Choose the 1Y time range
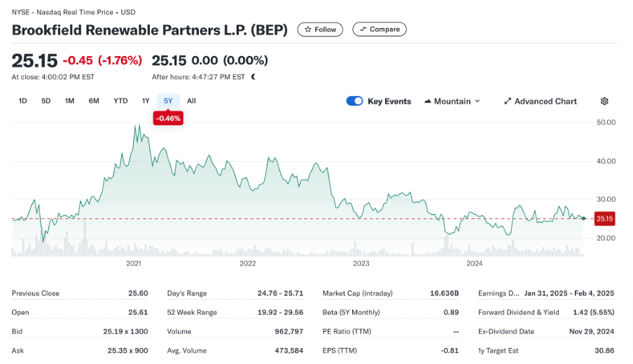633x364 pixels. tap(146, 101)
